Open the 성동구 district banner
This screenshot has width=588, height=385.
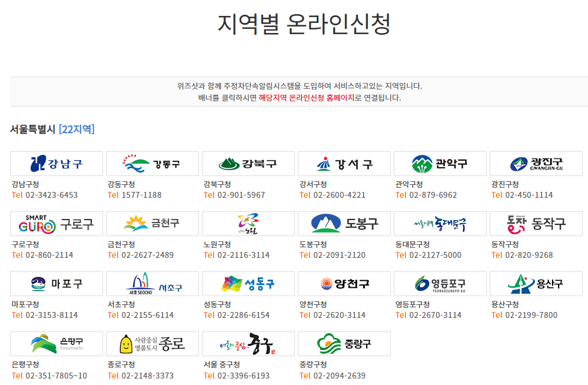point(248,284)
